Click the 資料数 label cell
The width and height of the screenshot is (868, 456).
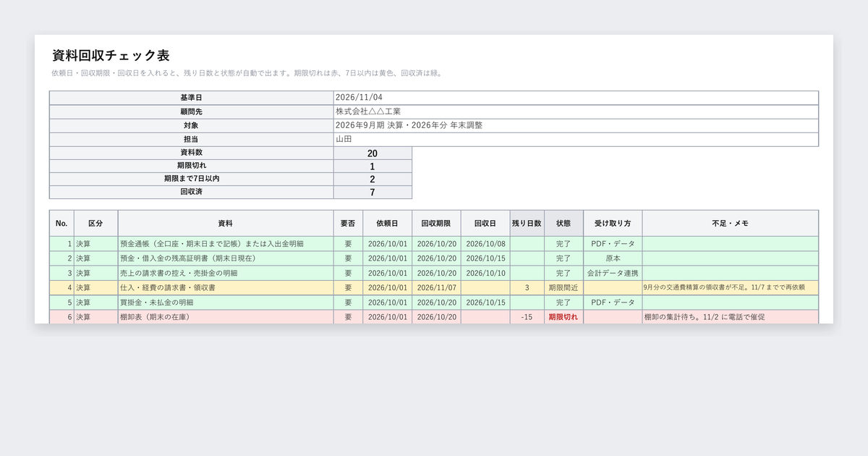click(192, 153)
